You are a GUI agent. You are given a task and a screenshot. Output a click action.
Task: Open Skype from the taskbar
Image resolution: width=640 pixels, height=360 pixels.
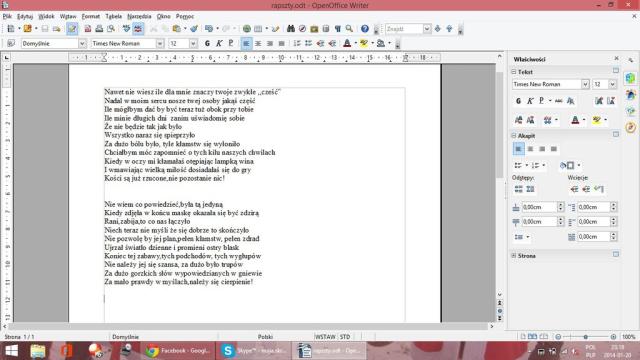pyautogui.click(x=253, y=351)
